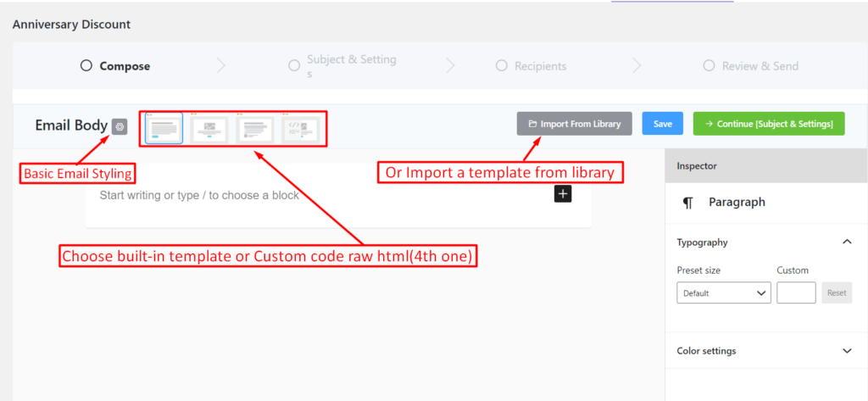Select the first plain text template thumbnail
868x401 pixels.
[x=164, y=129]
